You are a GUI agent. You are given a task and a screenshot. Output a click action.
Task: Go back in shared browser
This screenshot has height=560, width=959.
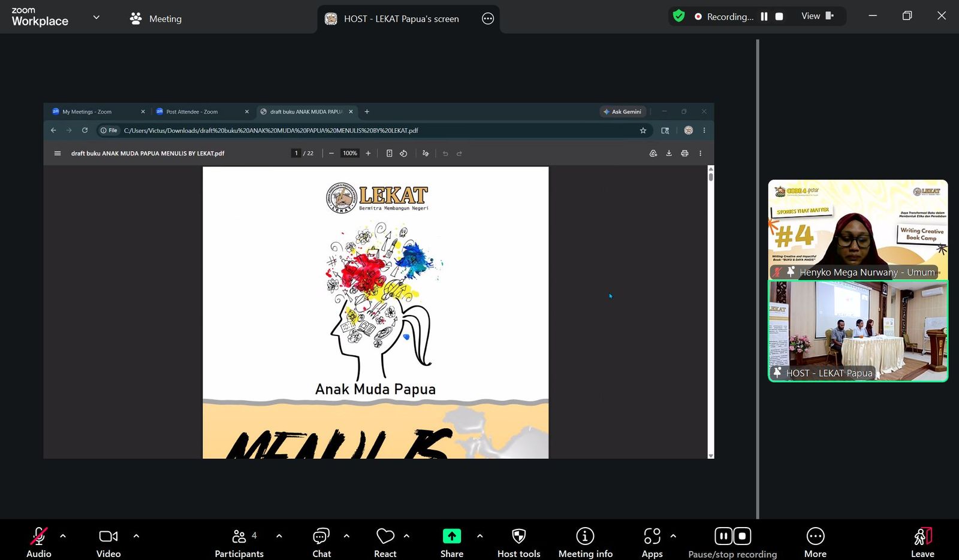coord(53,130)
